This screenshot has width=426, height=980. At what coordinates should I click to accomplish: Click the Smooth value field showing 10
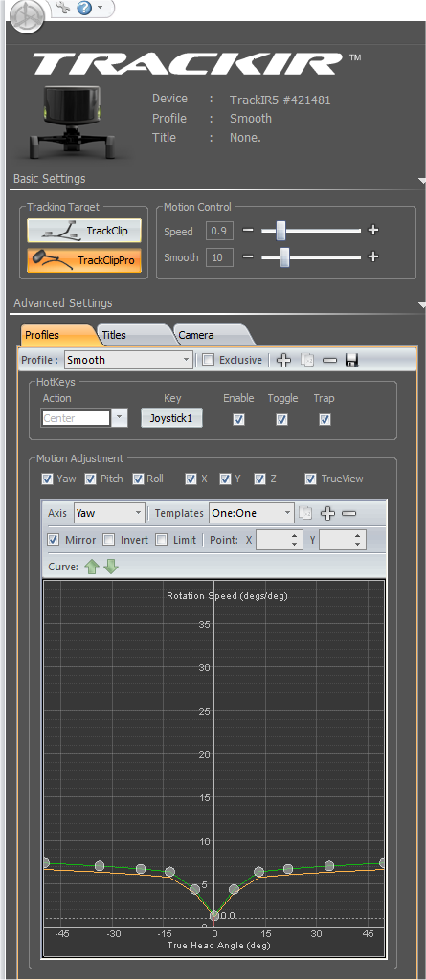(x=219, y=257)
